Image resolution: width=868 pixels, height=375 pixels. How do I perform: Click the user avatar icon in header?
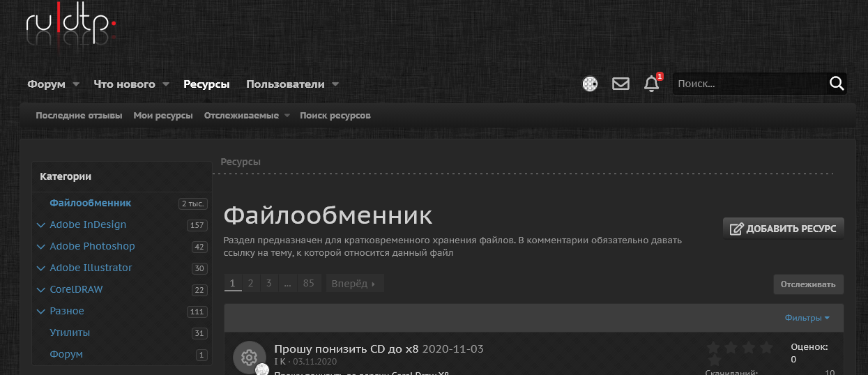point(590,84)
